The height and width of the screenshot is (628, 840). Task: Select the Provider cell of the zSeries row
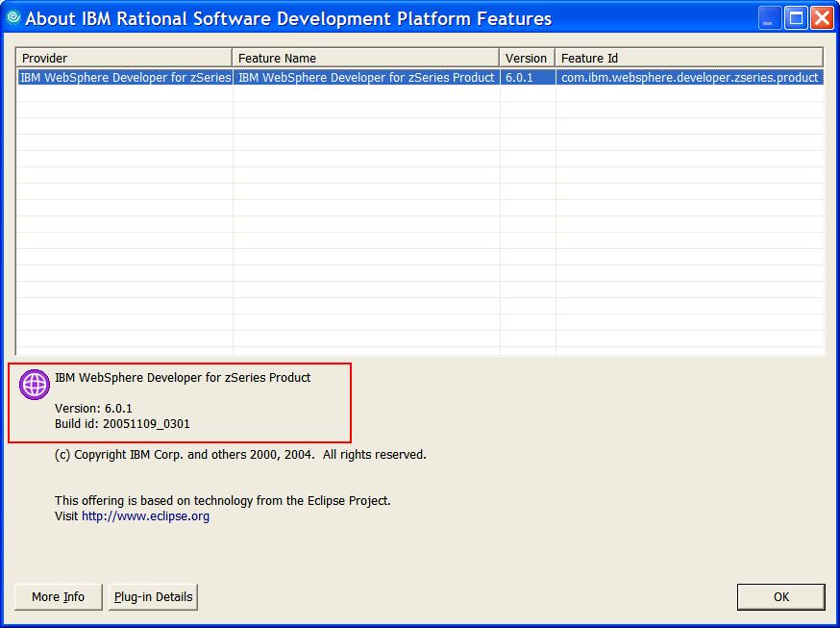point(124,78)
